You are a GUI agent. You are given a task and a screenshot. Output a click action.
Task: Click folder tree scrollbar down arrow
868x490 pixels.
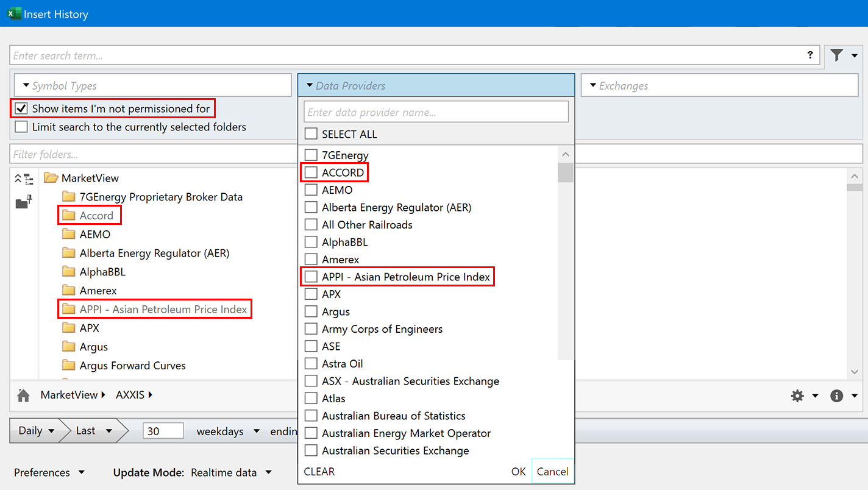tap(855, 372)
